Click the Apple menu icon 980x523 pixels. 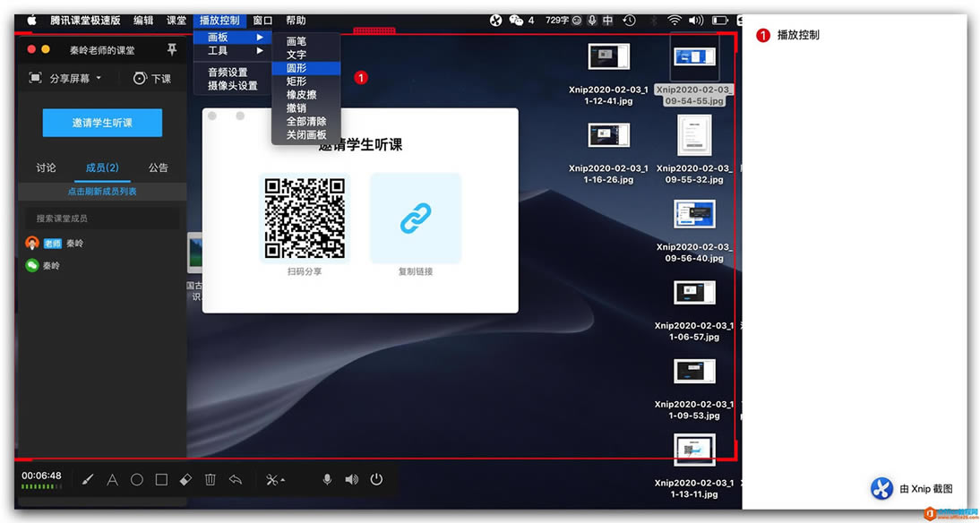[31, 21]
